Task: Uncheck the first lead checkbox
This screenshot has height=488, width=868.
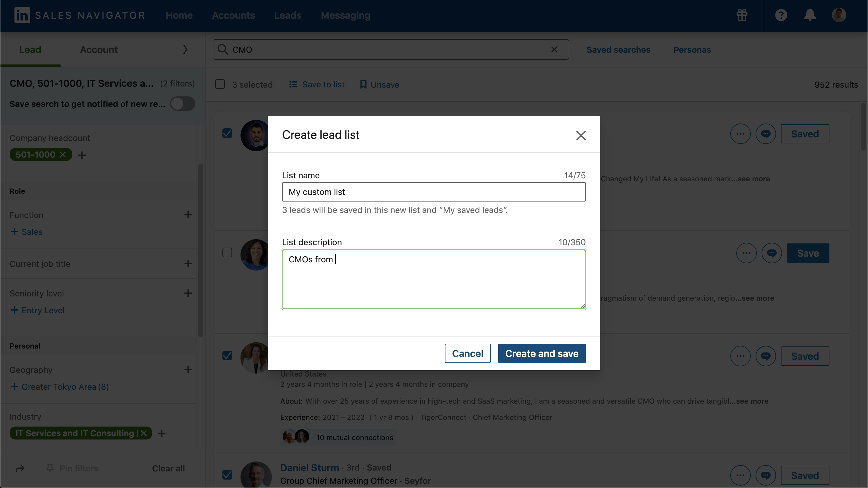Action: pyautogui.click(x=227, y=133)
